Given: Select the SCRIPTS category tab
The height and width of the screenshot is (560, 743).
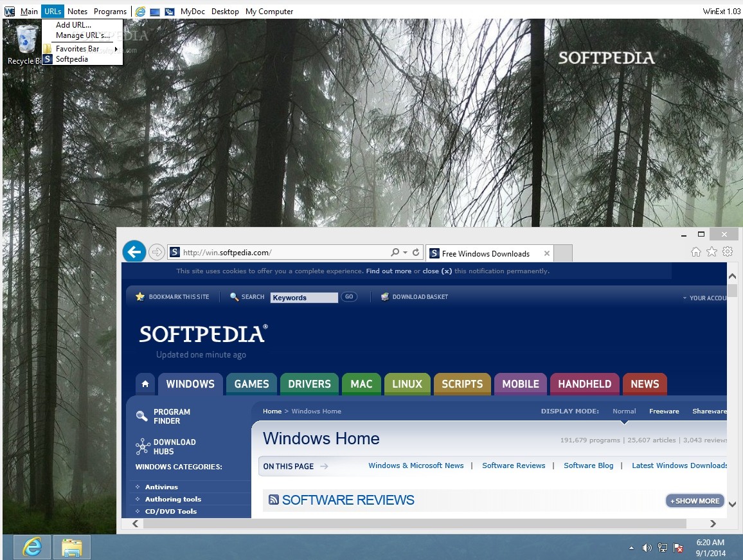Looking at the screenshot, I should (x=462, y=384).
